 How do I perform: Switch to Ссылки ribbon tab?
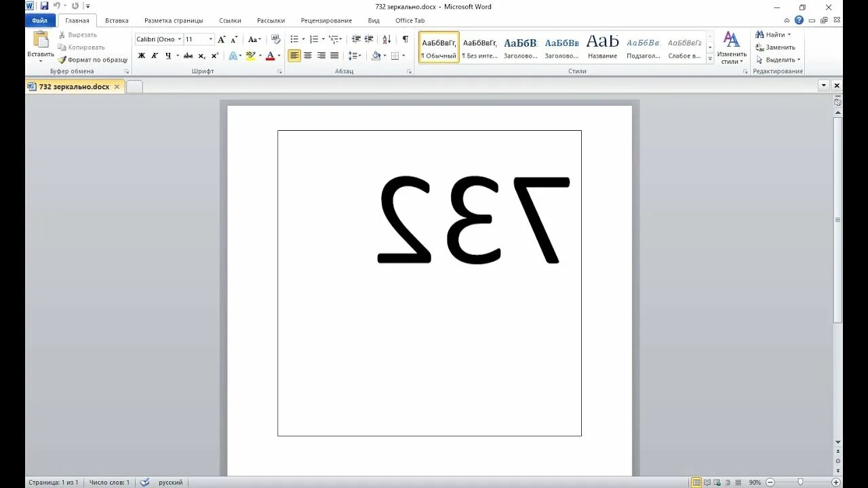coord(230,20)
